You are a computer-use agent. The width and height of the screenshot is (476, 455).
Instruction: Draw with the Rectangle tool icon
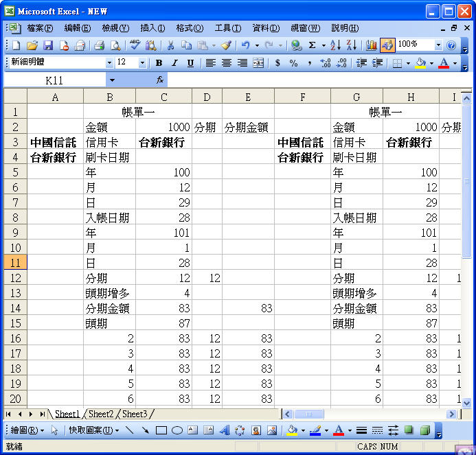click(x=161, y=430)
